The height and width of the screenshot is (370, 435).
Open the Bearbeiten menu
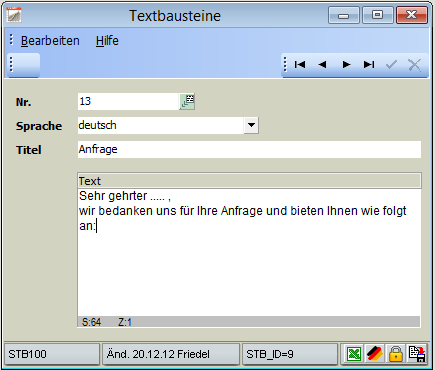[50, 41]
